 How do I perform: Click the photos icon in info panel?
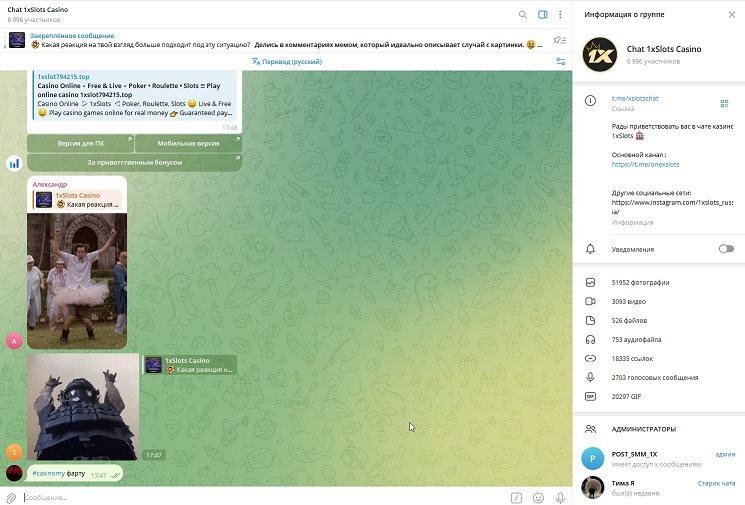pos(590,282)
